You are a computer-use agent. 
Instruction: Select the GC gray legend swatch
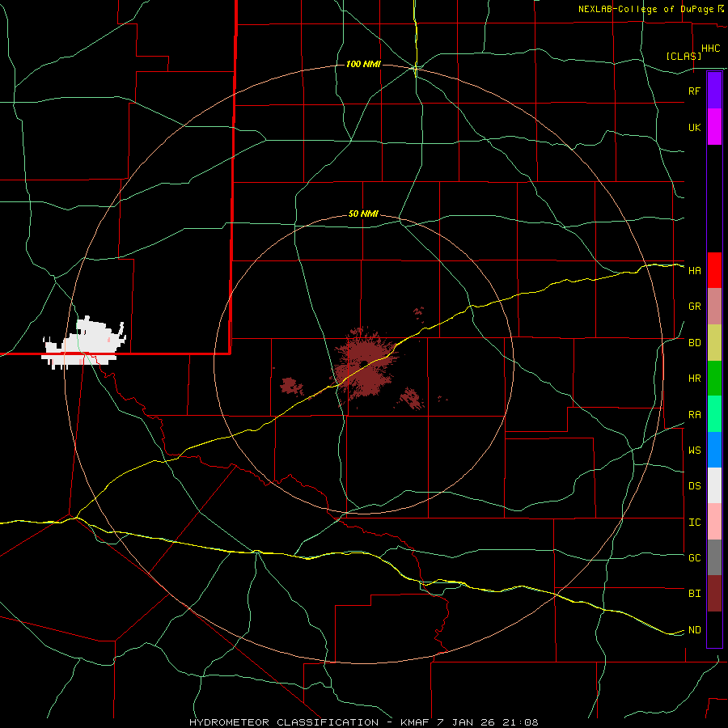pos(714,557)
